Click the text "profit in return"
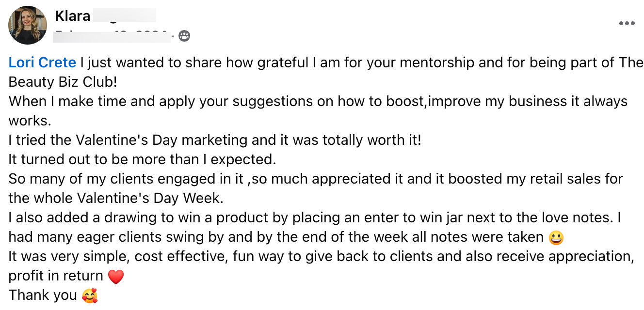 click(56, 276)
